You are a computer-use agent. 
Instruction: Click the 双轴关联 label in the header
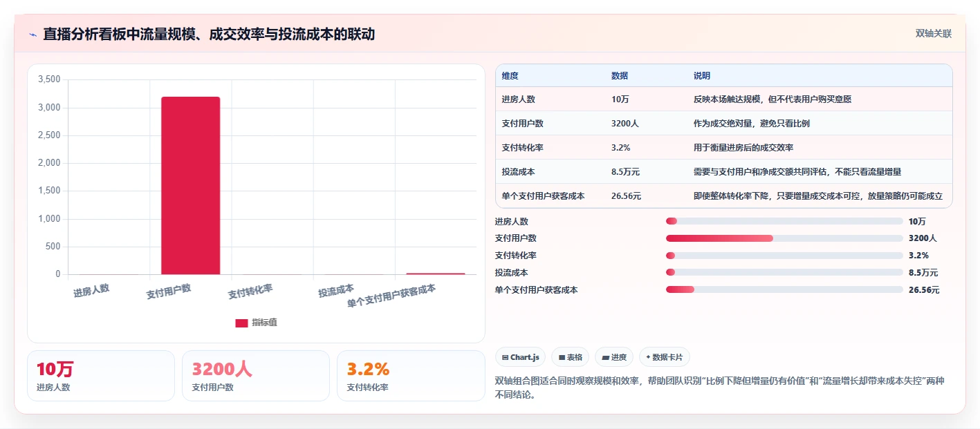click(x=934, y=33)
